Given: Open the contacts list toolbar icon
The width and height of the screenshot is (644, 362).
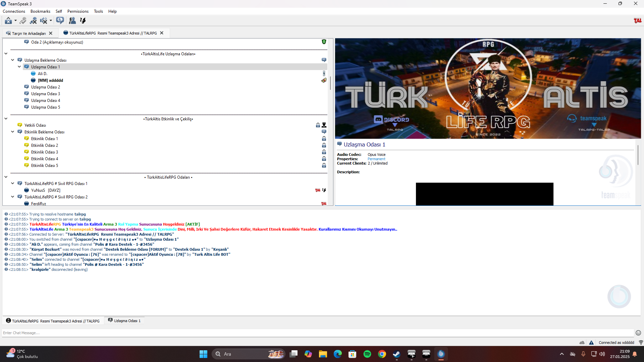Looking at the screenshot, I should point(72,21).
